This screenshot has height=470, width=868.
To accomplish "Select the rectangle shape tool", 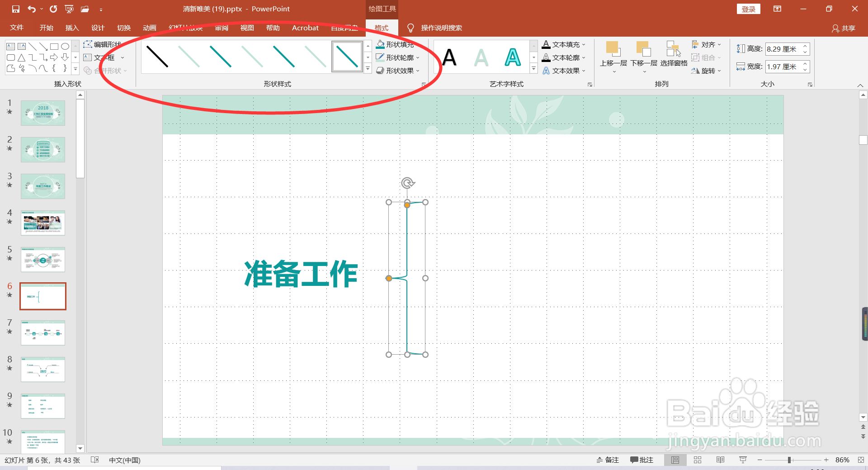I will click(54, 46).
